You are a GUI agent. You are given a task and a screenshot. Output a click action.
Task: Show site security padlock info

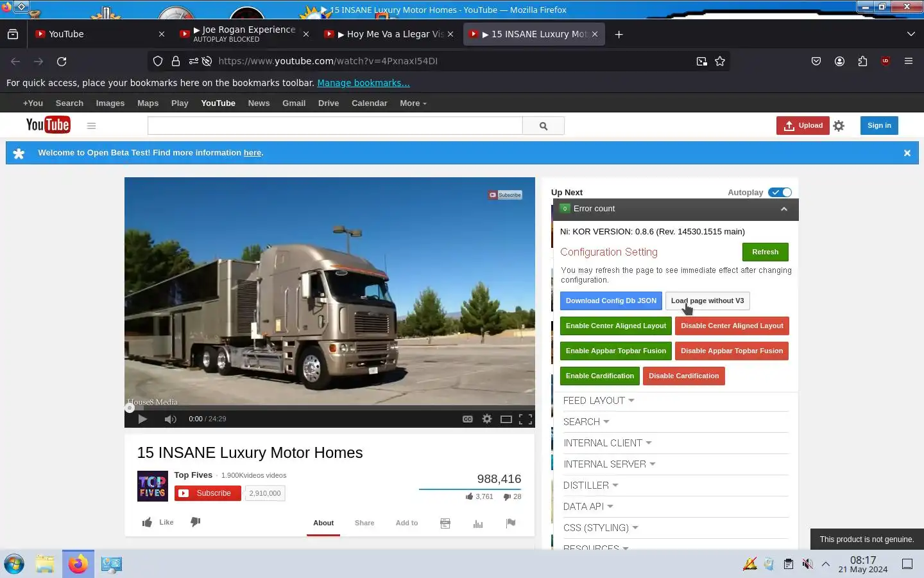click(176, 61)
